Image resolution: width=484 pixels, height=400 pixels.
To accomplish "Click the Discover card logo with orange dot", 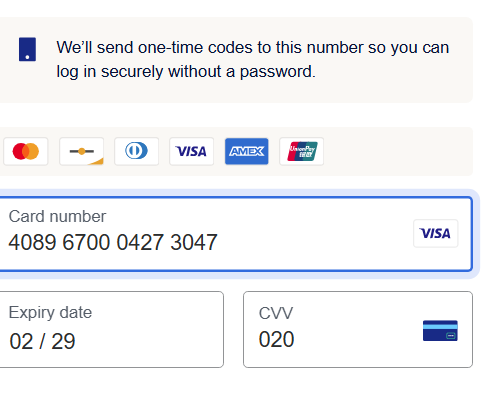I will pos(81,151).
